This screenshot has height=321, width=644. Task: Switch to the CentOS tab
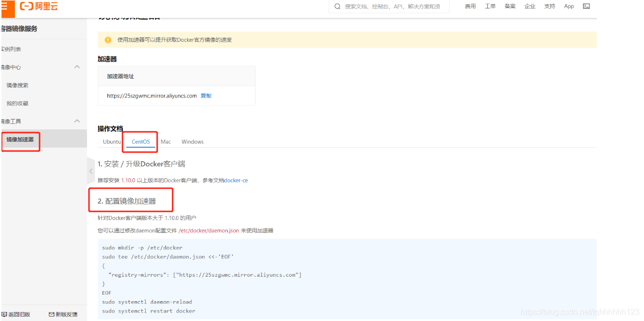pos(141,142)
